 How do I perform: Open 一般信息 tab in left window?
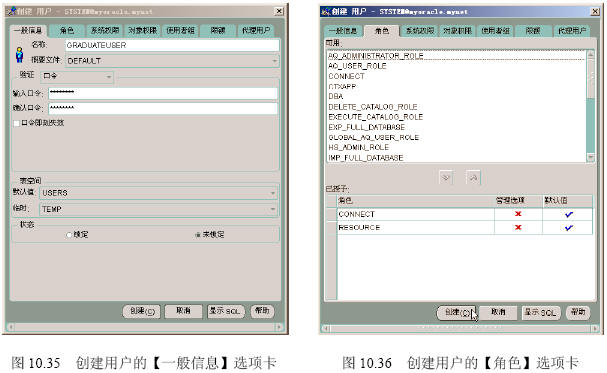pyautogui.click(x=28, y=30)
